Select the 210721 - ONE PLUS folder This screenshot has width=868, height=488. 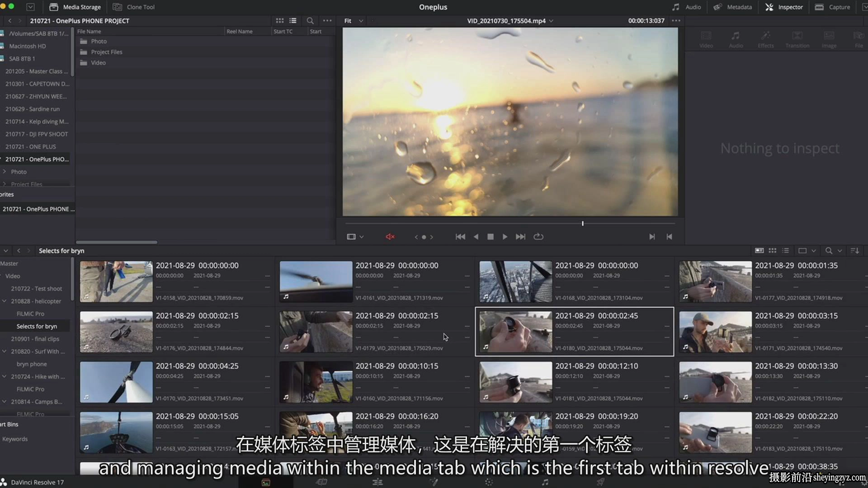click(x=30, y=147)
